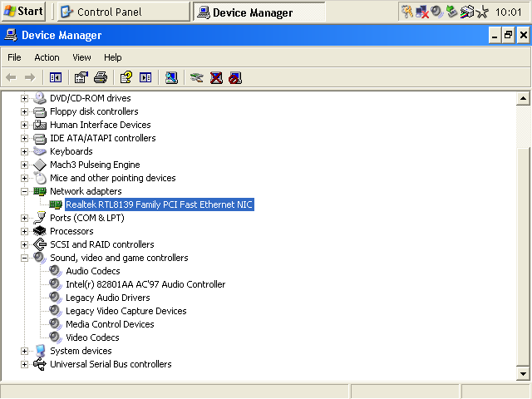Expand the DVD/CD-ROM drives node

pos(24,98)
